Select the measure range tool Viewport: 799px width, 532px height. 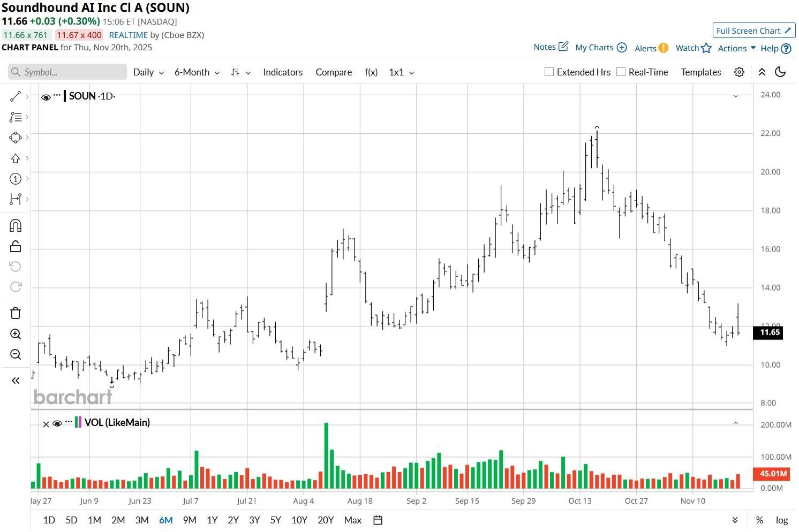[15, 199]
